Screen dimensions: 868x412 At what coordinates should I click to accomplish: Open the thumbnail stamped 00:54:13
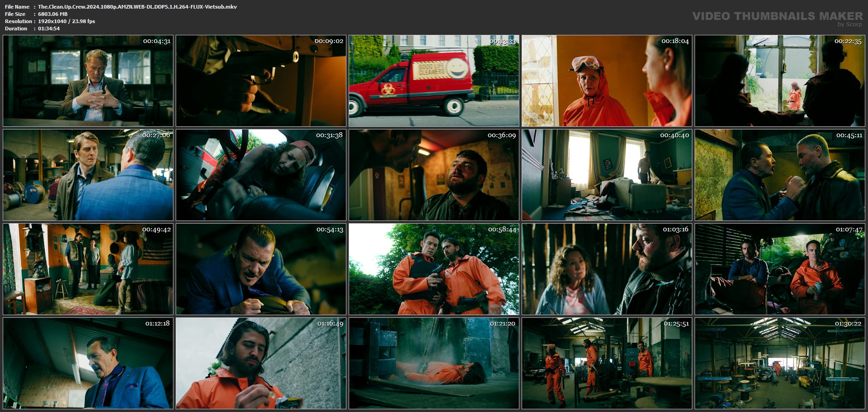click(261, 269)
